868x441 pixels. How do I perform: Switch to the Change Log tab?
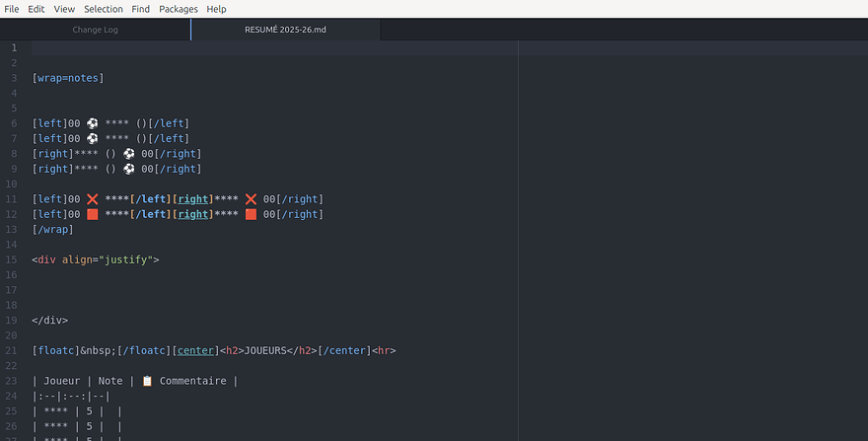point(96,30)
